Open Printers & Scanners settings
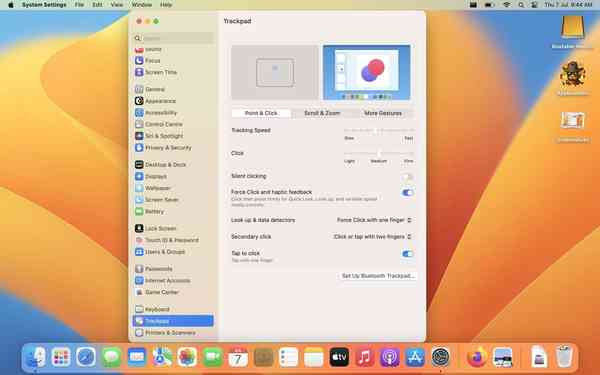 coord(173,333)
